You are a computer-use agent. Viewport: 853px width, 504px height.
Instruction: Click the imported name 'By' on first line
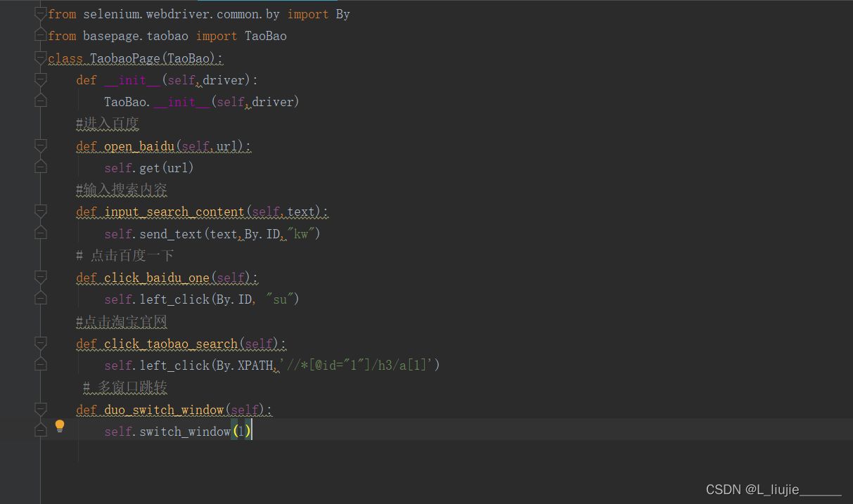(343, 14)
